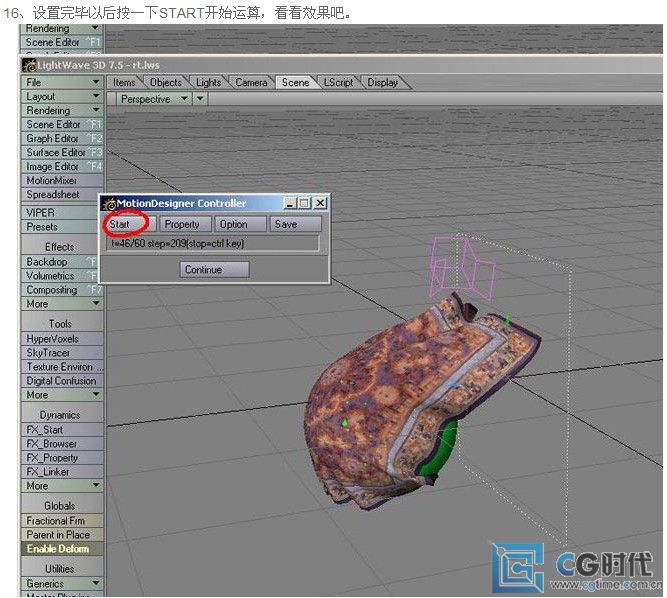Click Save in MotionDesigner Controller

[x=295, y=224]
